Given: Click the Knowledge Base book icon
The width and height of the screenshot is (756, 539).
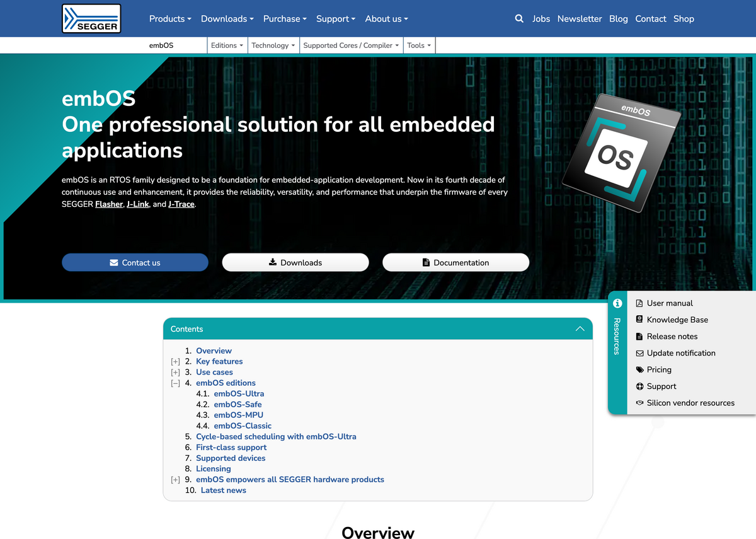Looking at the screenshot, I should [x=639, y=320].
